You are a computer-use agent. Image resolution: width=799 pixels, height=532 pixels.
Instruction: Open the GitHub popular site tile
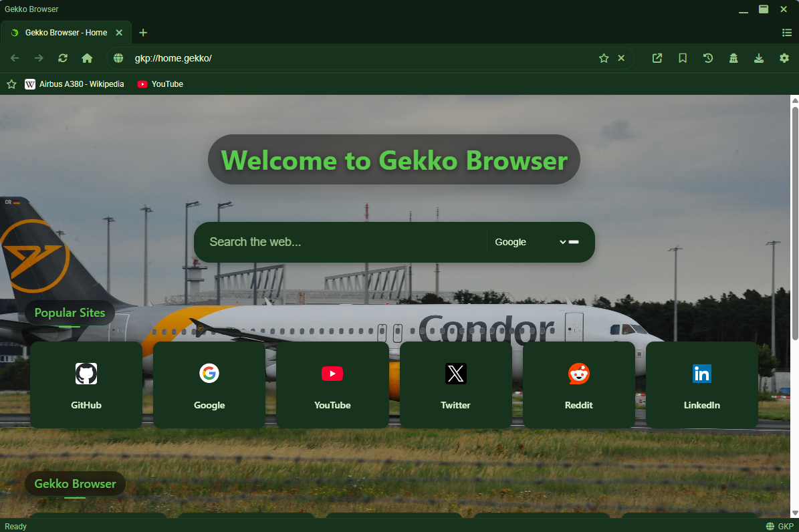(86, 385)
